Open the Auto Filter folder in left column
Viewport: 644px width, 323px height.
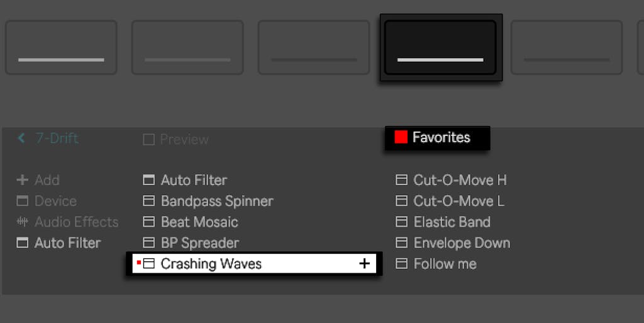click(x=67, y=243)
